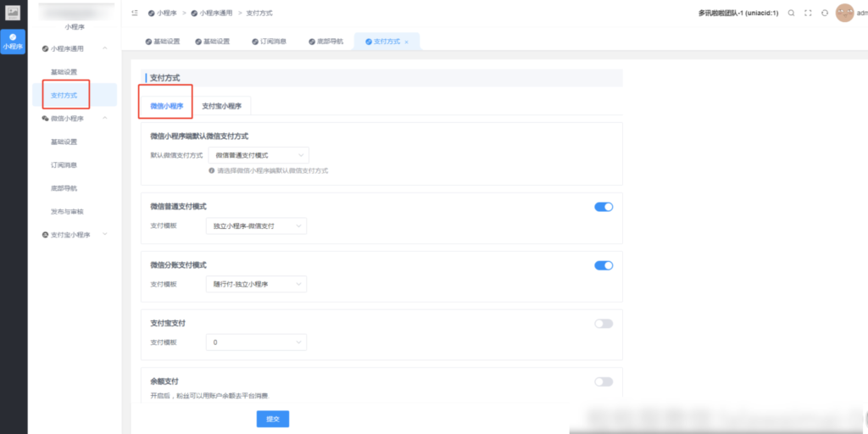Expand the 支付宝小程序 sidebar group chevron
The width and height of the screenshot is (868, 434).
[105, 235]
